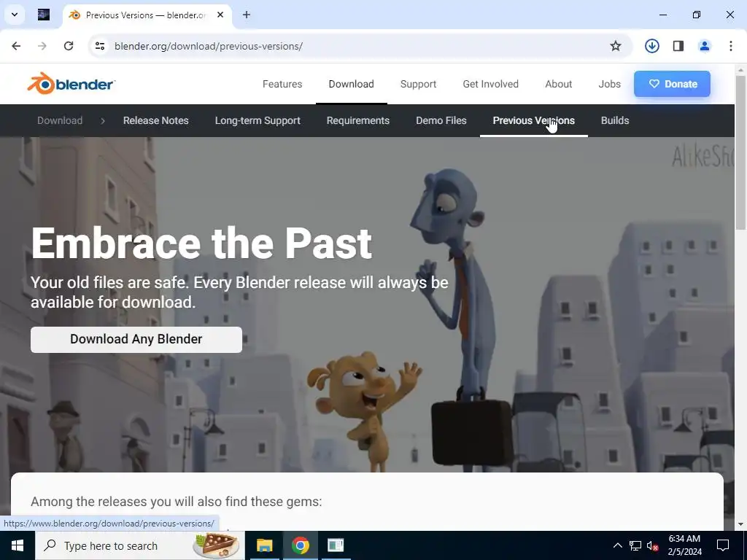This screenshot has height=560, width=747.
Task: Bookmark this page with the star icon
Action: 616,46
